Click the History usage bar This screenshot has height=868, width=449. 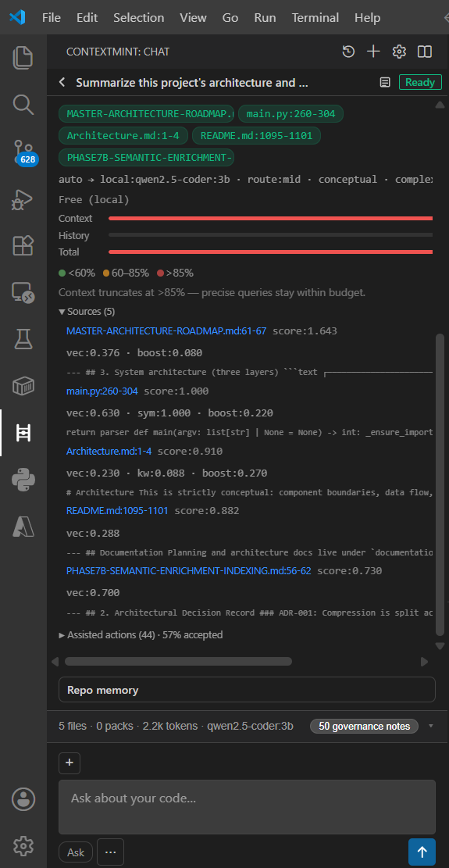tap(270, 235)
